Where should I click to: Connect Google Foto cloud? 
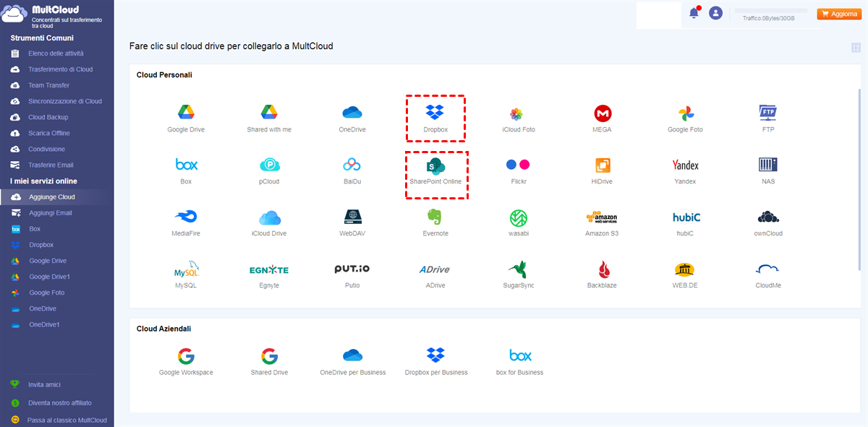[x=686, y=113]
